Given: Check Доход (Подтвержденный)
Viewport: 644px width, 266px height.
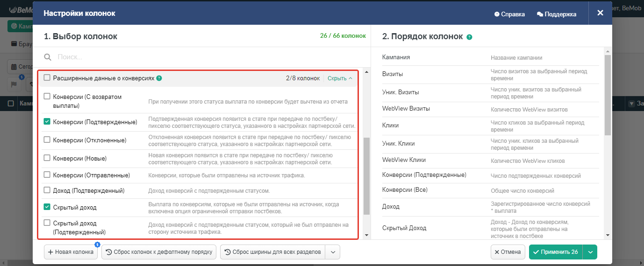Looking at the screenshot, I should 47,190.
